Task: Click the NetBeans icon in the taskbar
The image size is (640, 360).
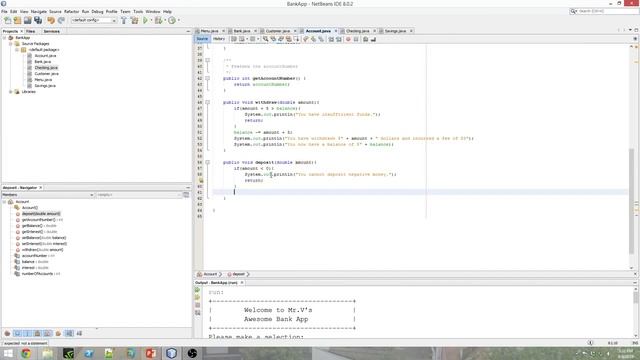Action: (171, 353)
